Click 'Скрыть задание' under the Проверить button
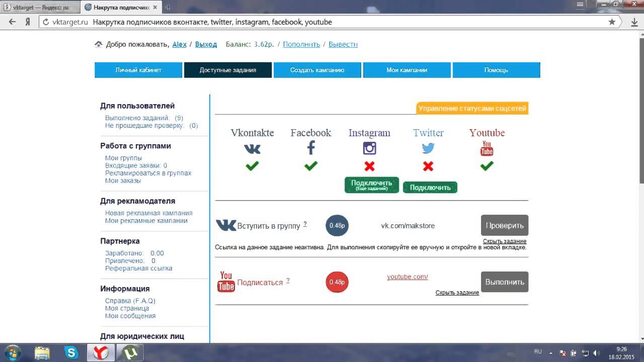 coord(505,241)
